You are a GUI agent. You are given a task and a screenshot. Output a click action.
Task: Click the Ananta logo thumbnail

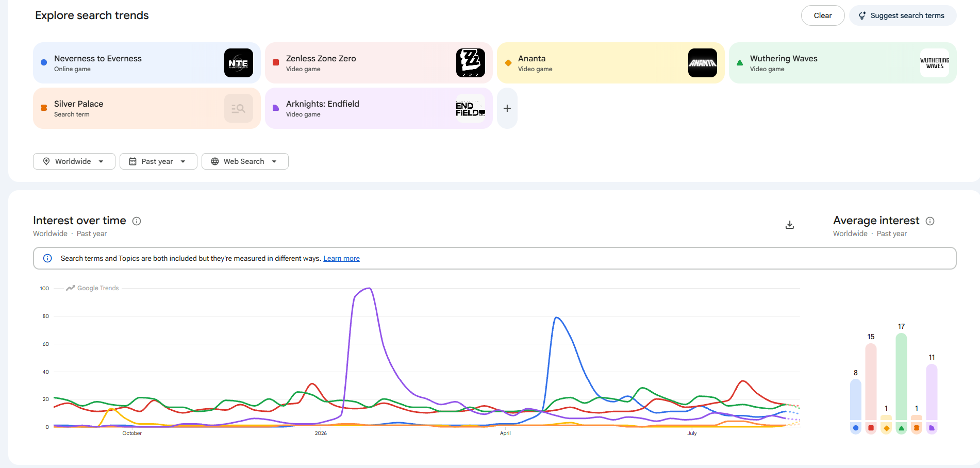coord(703,63)
